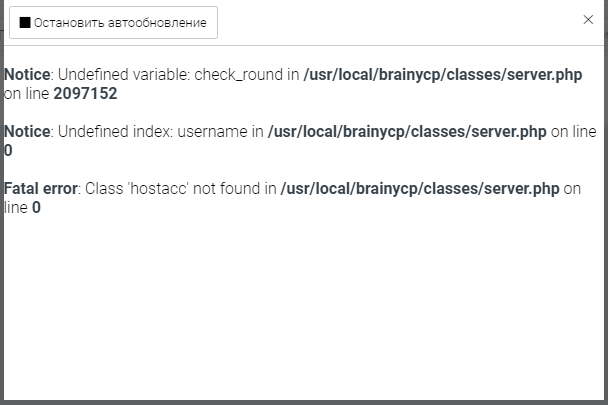The height and width of the screenshot is (405, 608).
Task: Click the server.php path in fatal error
Action: 420,189
